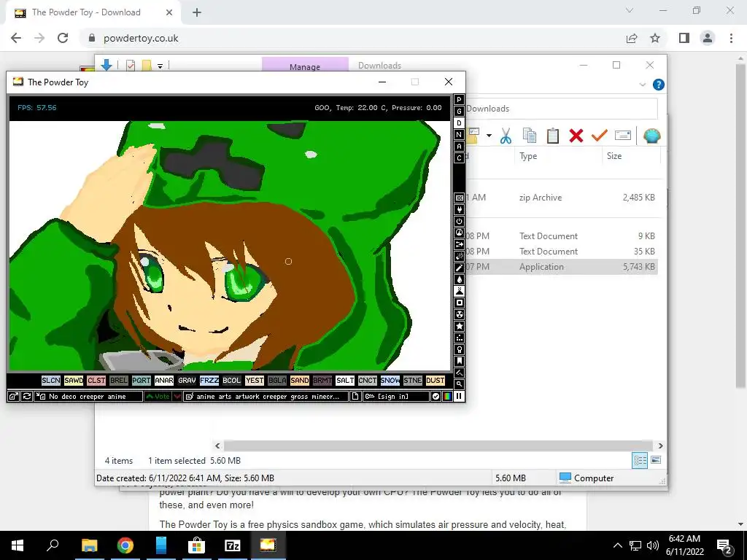Sort files by Size column header
Viewport: 747px width, 560px height.
coord(614,156)
